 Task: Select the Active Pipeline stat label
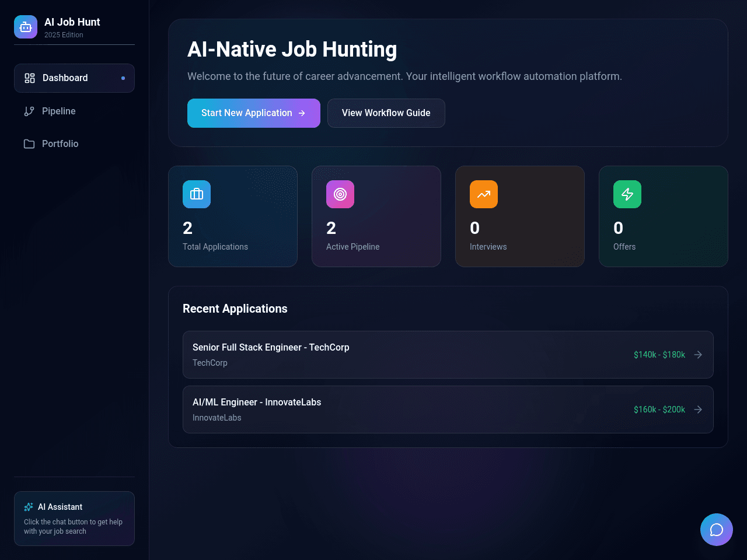[x=353, y=247]
